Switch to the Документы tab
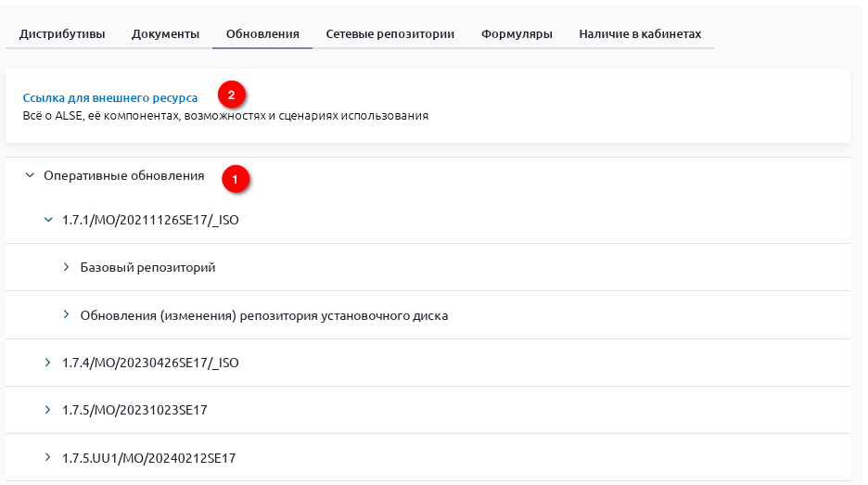868x485 pixels. tap(166, 34)
